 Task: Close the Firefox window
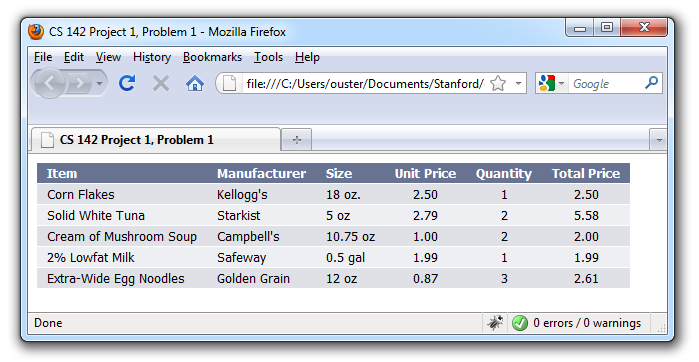click(644, 28)
